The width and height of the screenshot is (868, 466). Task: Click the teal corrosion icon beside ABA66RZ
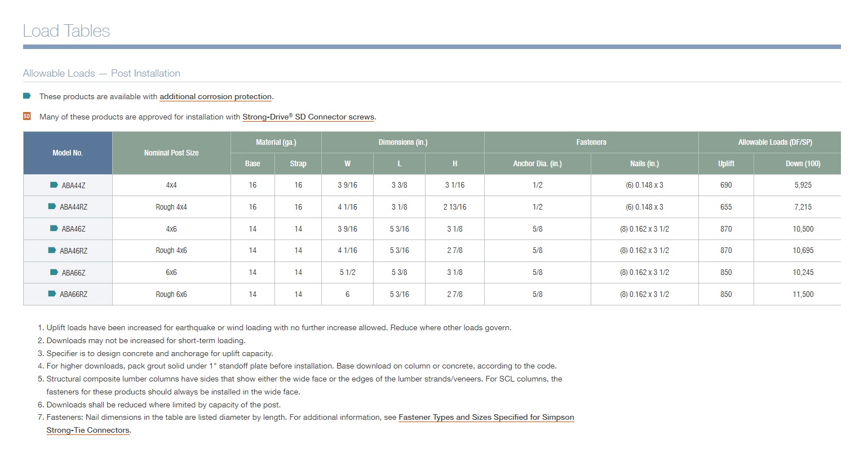click(52, 294)
